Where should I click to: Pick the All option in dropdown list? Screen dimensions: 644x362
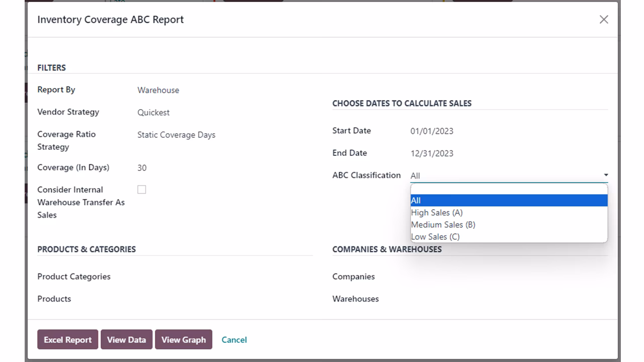[509, 200]
